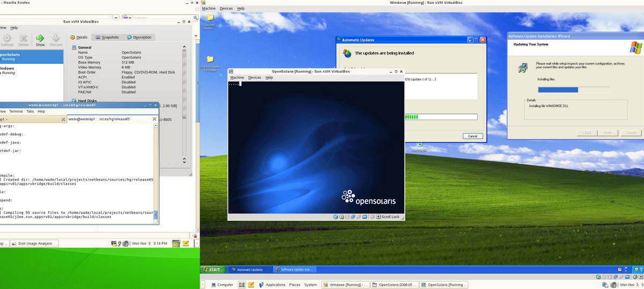Click the Firefox URL bar history dropdown arrow
644x289 pixels.
[x=116, y=17]
